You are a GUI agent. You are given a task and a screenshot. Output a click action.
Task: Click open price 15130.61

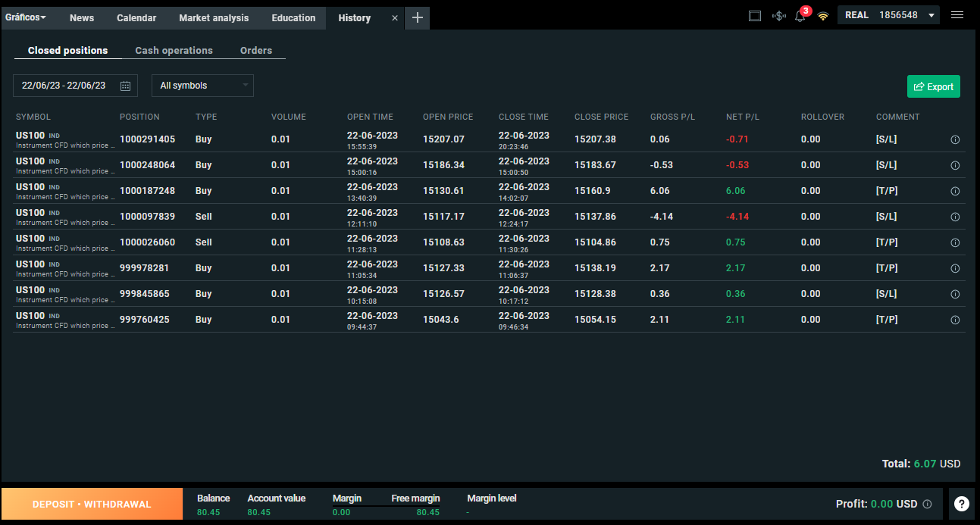tap(443, 191)
